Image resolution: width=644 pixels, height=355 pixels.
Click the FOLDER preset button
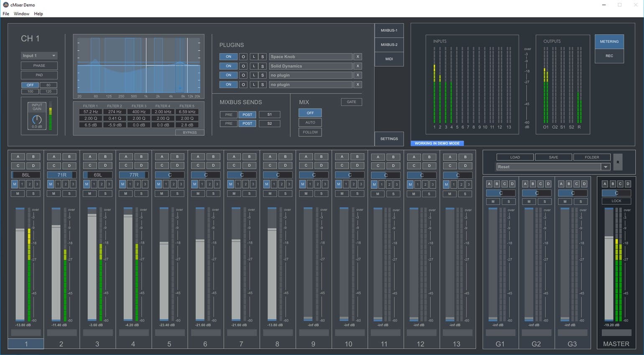(x=592, y=157)
